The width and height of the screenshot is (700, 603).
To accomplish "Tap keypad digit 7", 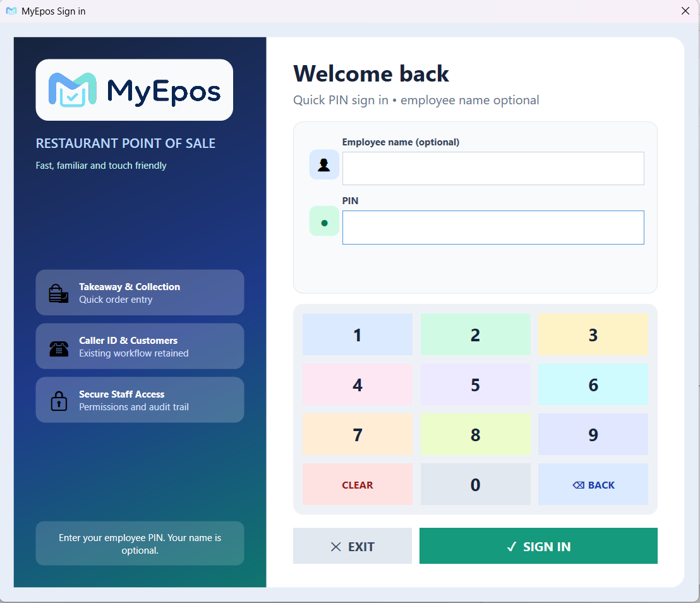I will pos(357,434).
